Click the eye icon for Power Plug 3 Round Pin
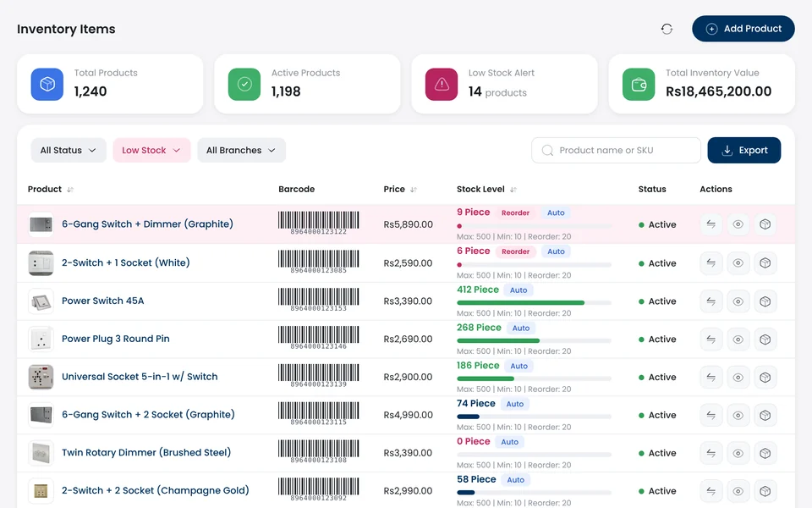This screenshot has height=508, width=812. point(738,340)
